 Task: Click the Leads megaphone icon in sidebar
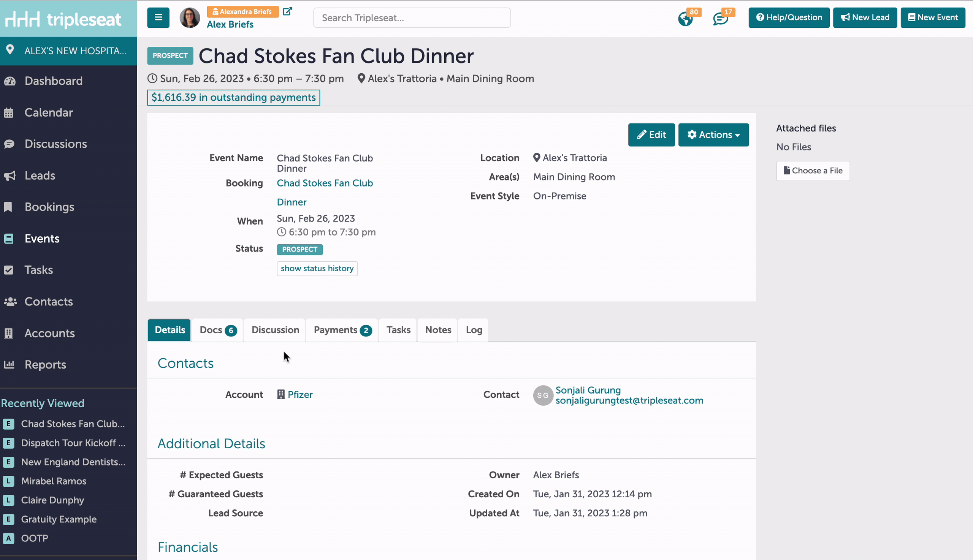(10, 176)
